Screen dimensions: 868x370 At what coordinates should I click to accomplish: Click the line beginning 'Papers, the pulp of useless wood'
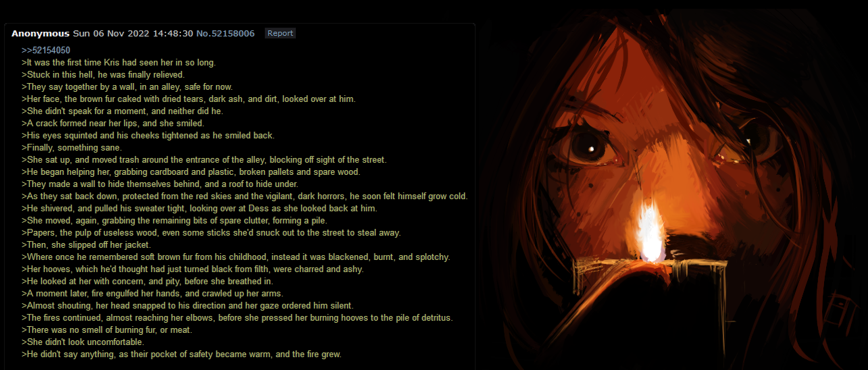click(211, 233)
